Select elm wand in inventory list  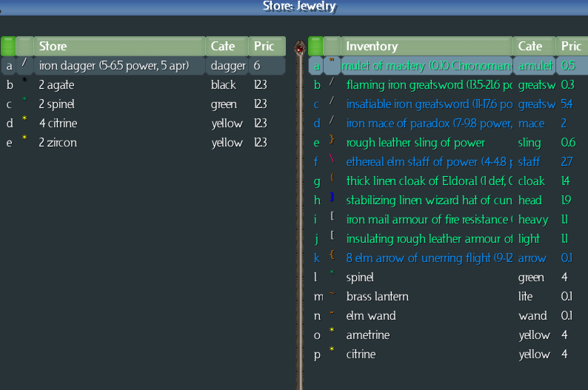(x=370, y=315)
